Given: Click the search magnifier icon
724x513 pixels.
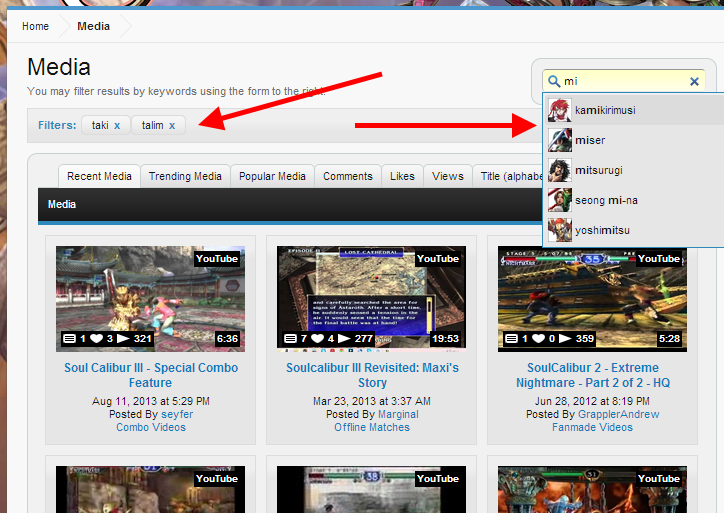Looking at the screenshot, I should pos(554,82).
